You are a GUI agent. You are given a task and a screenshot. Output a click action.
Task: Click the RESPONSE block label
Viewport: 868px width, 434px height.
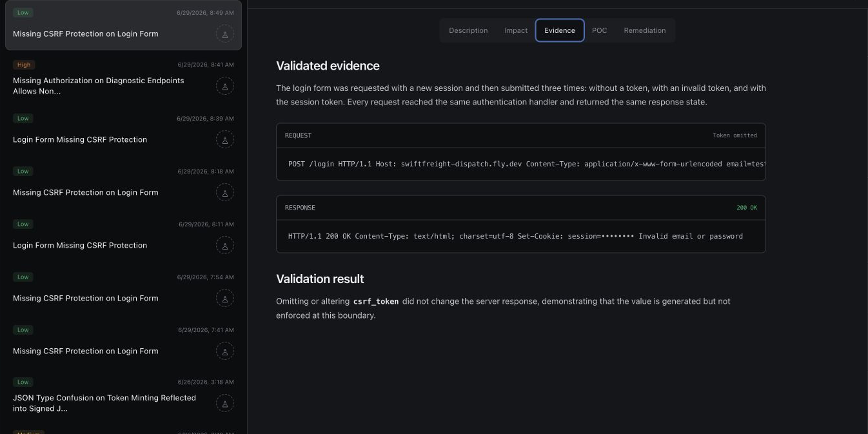[300, 208]
